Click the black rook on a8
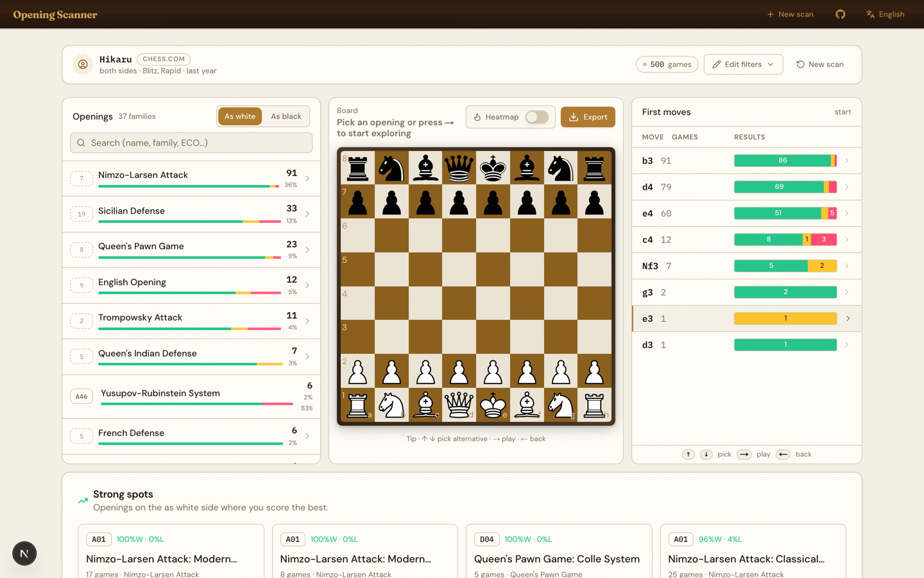 click(x=357, y=168)
